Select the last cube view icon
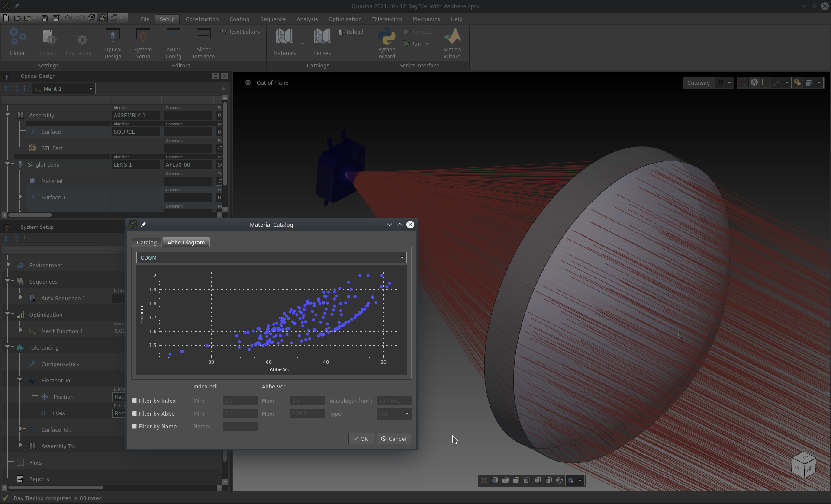The height and width of the screenshot is (504, 831). (x=549, y=480)
